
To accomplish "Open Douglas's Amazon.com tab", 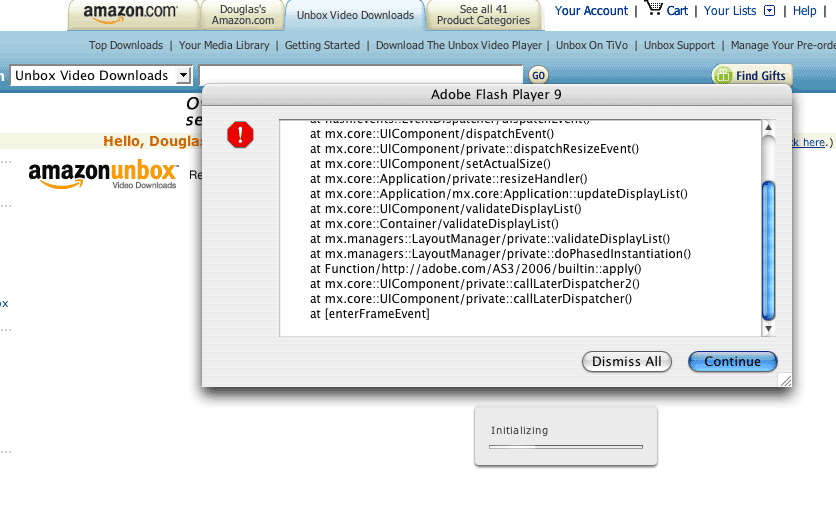I will pyautogui.click(x=243, y=15).
